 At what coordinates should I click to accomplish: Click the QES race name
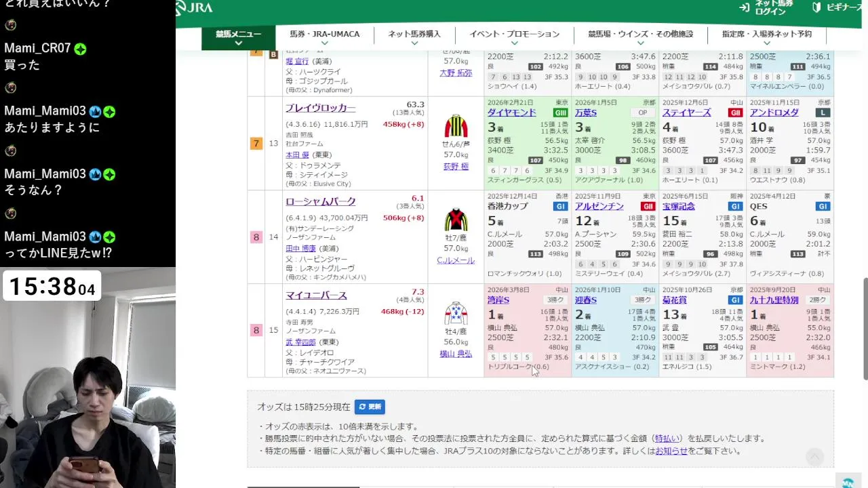759,206
